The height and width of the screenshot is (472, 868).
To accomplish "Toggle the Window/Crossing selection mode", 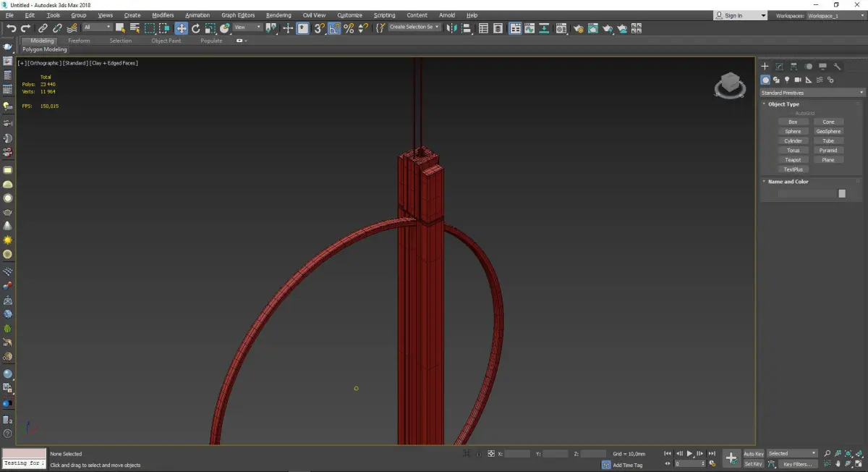I will point(165,28).
